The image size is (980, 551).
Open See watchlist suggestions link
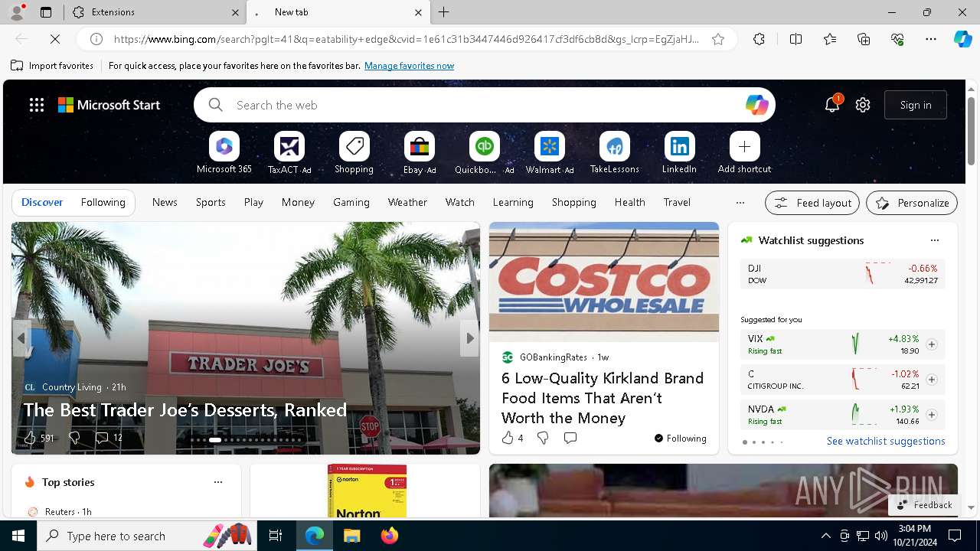[886, 441]
